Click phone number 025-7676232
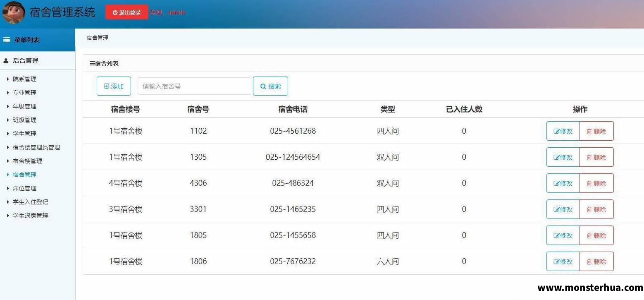This screenshot has width=644, height=300. [293, 262]
